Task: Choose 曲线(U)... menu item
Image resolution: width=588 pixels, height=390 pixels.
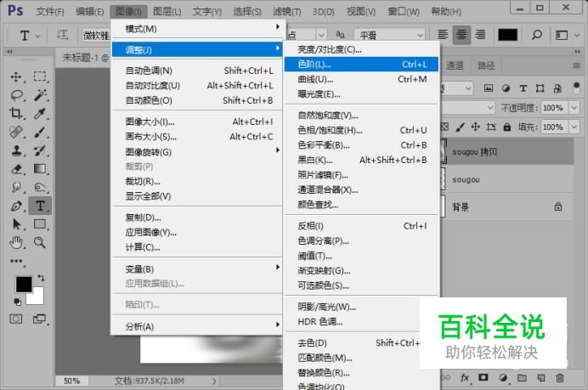Action: (x=361, y=79)
